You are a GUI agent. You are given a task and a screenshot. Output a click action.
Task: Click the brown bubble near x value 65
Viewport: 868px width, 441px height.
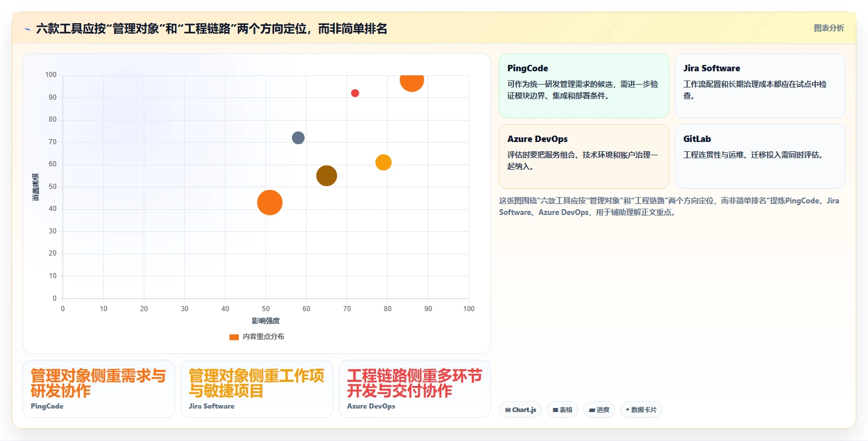click(x=327, y=176)
